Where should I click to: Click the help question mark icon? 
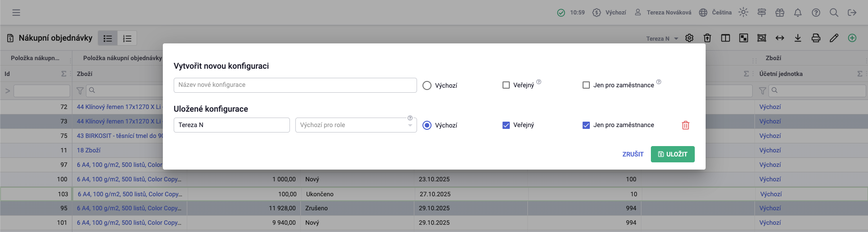click(816, 13)
